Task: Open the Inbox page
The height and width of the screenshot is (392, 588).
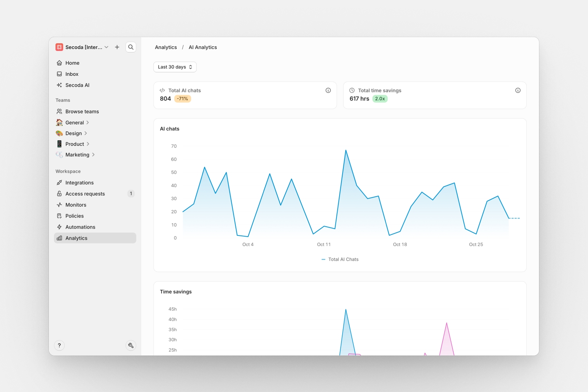Action: (72, 74)
